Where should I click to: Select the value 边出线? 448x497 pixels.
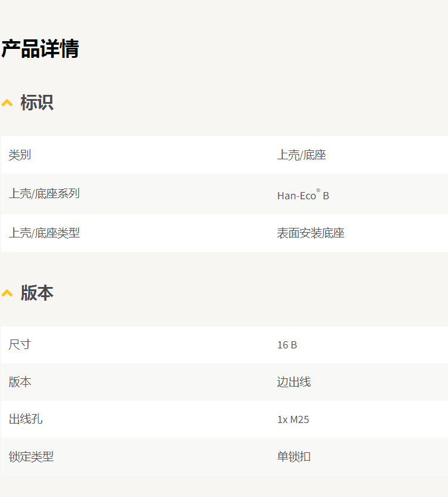tap(294, 382)
